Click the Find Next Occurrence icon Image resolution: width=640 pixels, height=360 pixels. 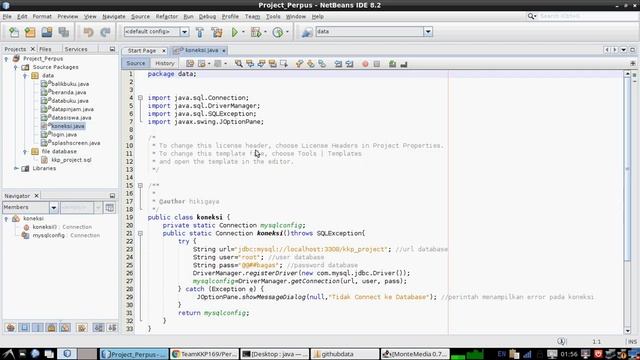pos(261,64)
